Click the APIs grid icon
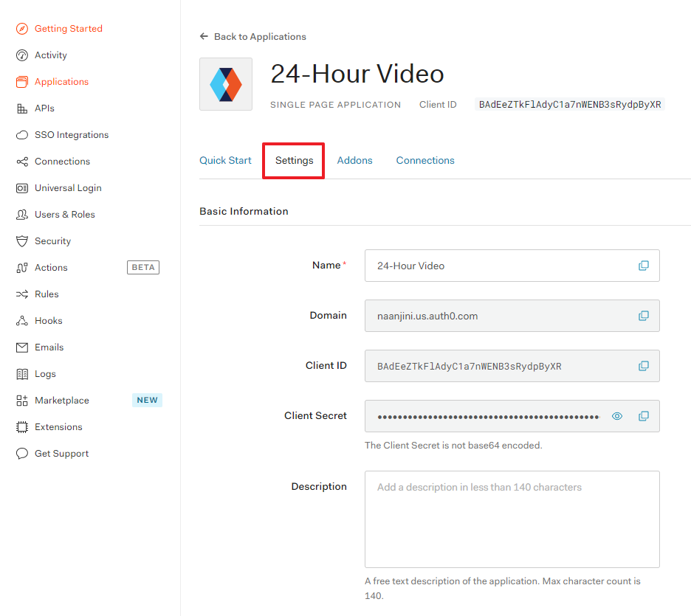Viewport: 691px width, 616px height. tap(22, 108)
